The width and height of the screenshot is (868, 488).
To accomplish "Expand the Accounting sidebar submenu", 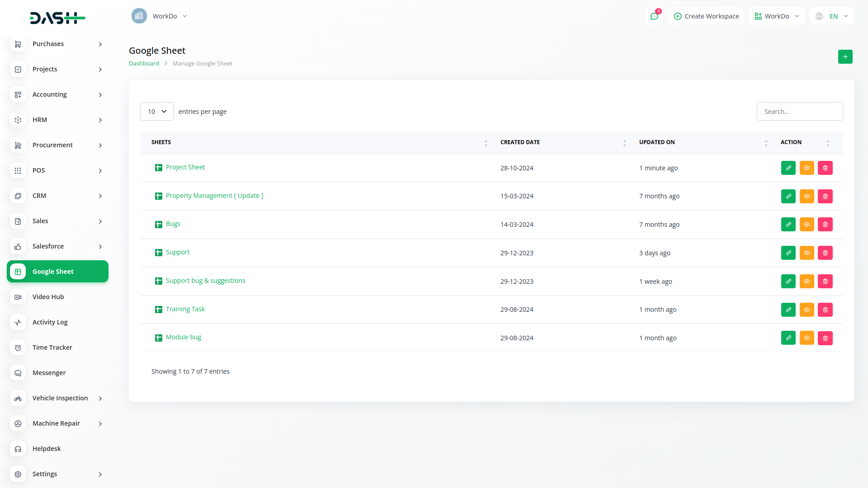I will tap(57, 94).
